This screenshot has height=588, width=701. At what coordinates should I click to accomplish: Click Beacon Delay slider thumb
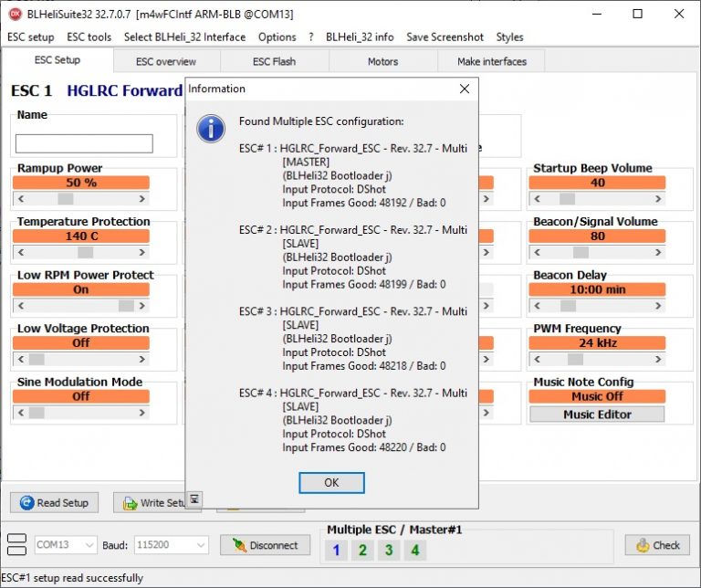569,305
